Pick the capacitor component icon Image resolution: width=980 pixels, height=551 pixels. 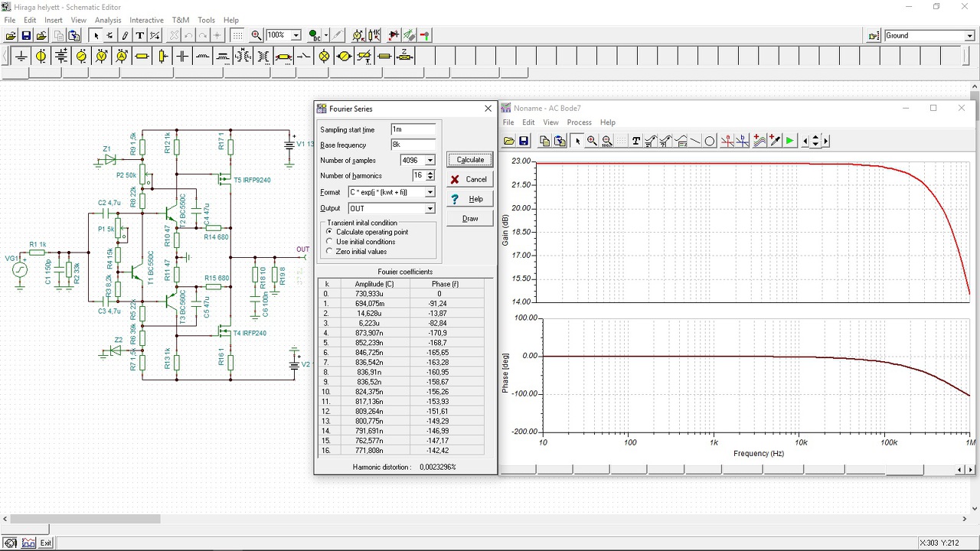182,56
